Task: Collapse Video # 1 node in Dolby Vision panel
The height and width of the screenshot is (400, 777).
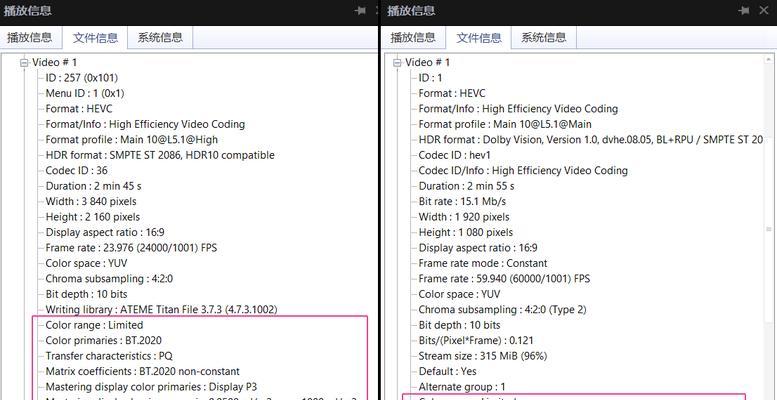Action: tap(397, 62)
